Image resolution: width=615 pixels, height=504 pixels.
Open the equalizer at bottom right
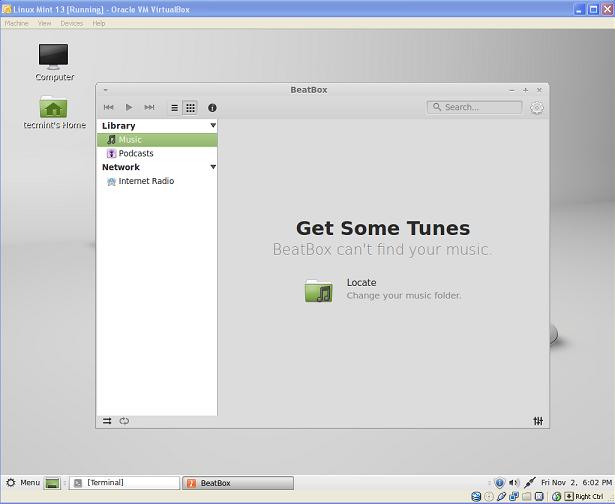538,421
